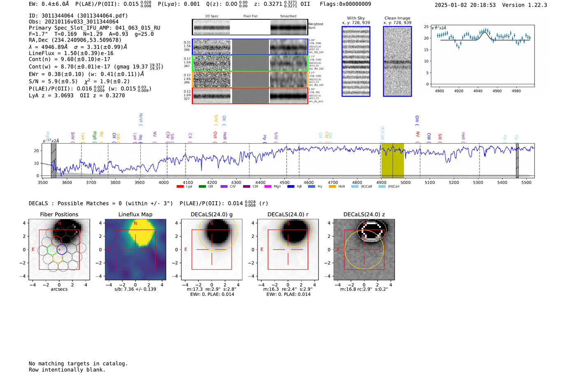The image size is (576, 392).
Task: Click the light-blue MgII label at far left
Action: [48, 137]
